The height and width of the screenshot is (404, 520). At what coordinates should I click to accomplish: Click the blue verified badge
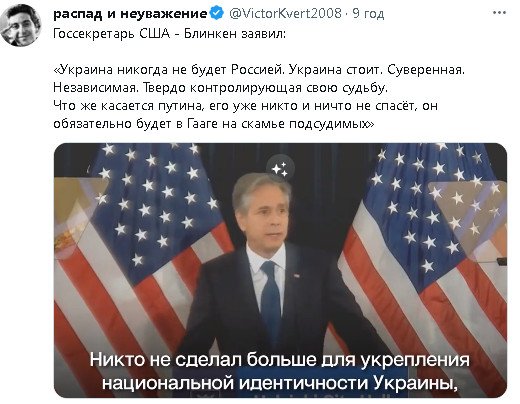217,14
